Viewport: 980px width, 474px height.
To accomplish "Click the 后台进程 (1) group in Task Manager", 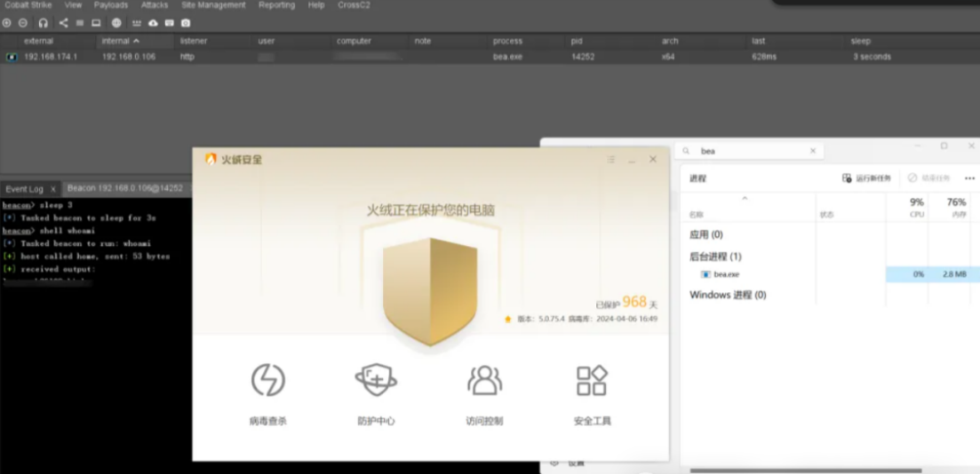I will pyautogui.click(x=715, y=257).
